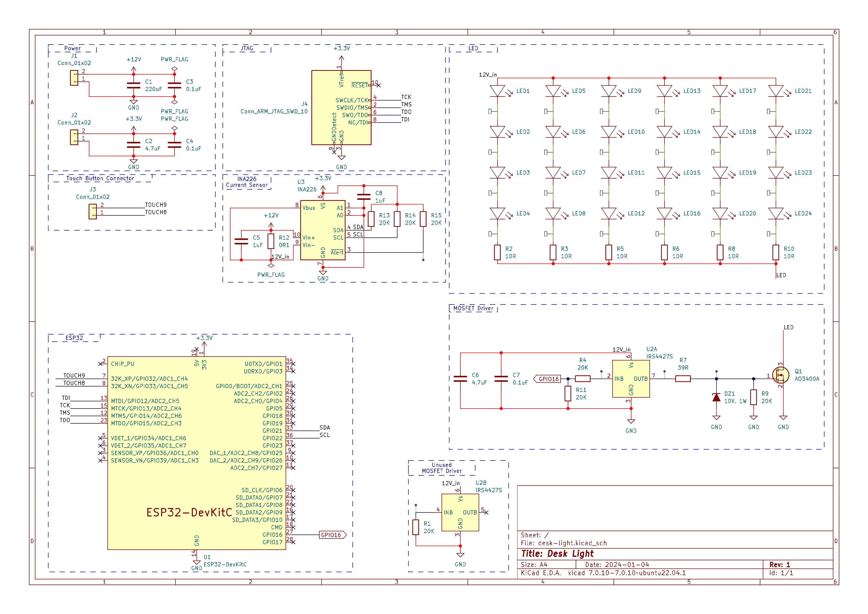Click capacitor C3 0.1uF symbol
The height and width of the screenshot is (614, 868).
tap(174, 85)
